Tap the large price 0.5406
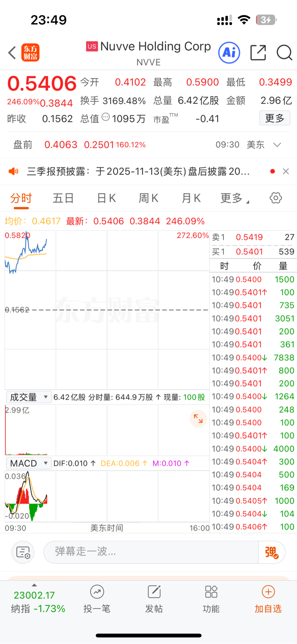The height and width of the screenshot is (644, 297). click(42, 83)
